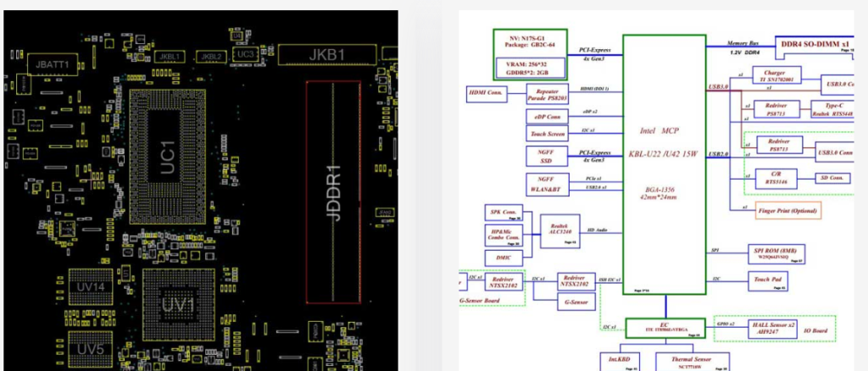Image resolution: width=868 pixels, height=371 pixels.
Task: Click the SD Conn. block
Action: coord(832,178)
